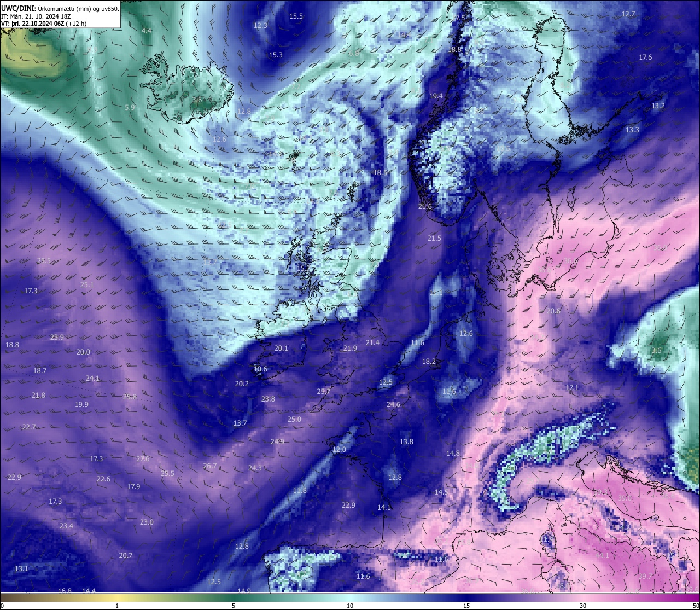
Task: Click the 27.6 value label
Action: [143, 458]
